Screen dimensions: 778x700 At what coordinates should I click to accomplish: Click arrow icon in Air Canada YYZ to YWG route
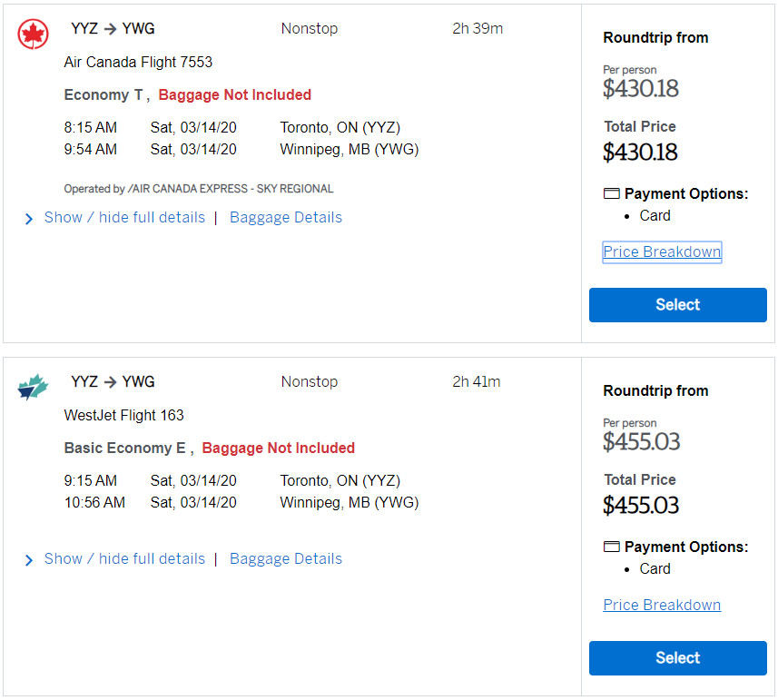click(110, 29)
